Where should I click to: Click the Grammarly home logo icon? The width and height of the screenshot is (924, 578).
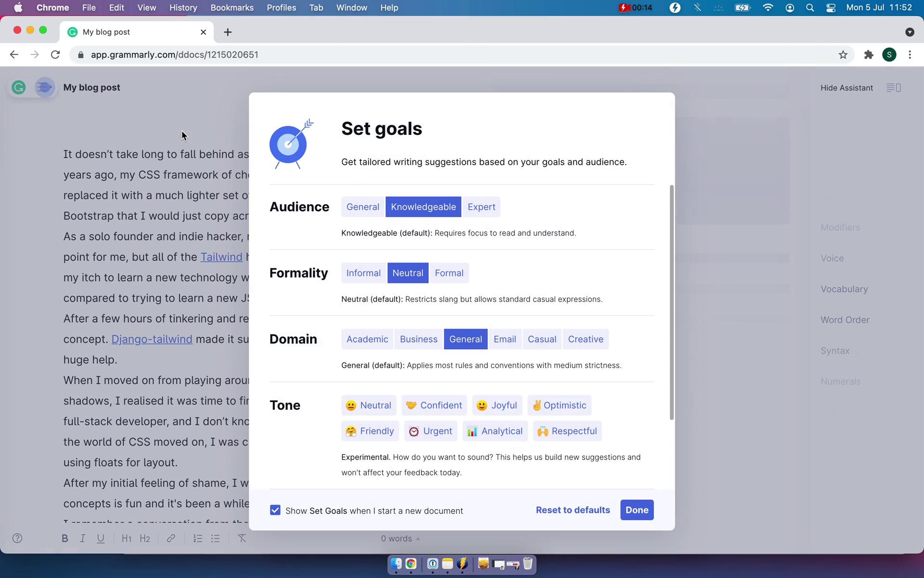[x=19, y=88]
